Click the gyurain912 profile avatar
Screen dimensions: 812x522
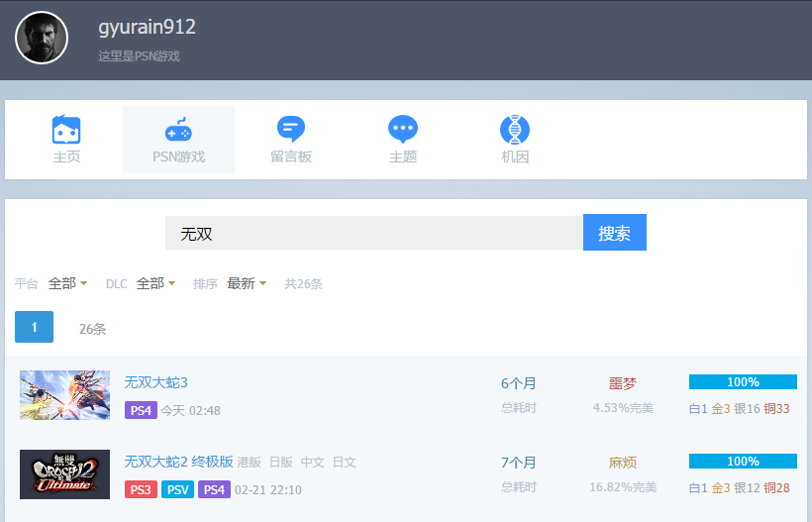(42, 38)
